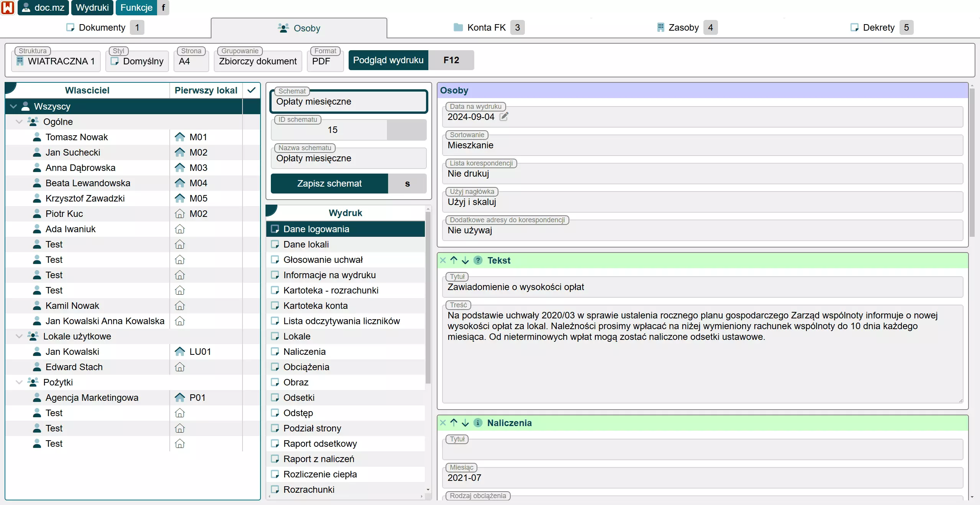Switch to the Dekrety tab
Image resolution: width=980 pixels, height=505 pixels.
click(x=882, y=28)
